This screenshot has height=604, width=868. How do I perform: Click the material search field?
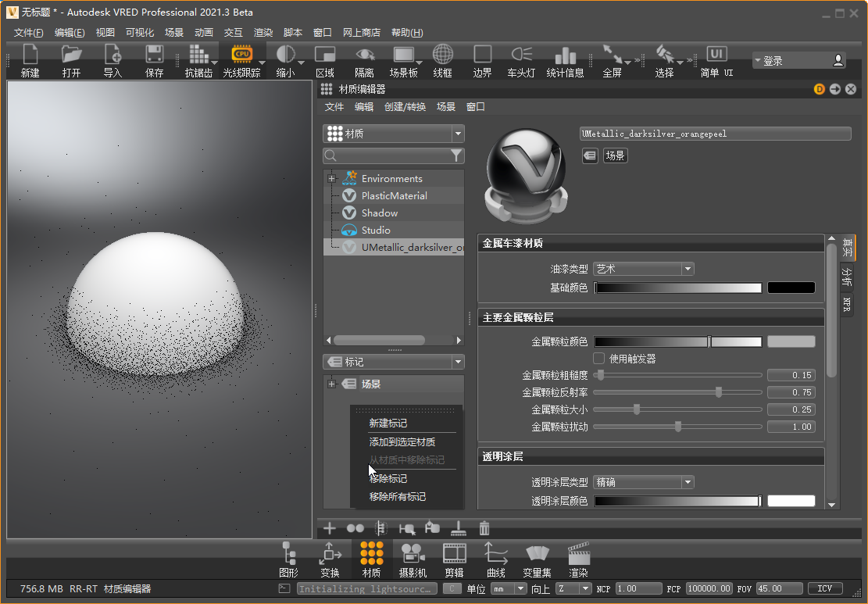pyautogui.click(x=394, y=155)
